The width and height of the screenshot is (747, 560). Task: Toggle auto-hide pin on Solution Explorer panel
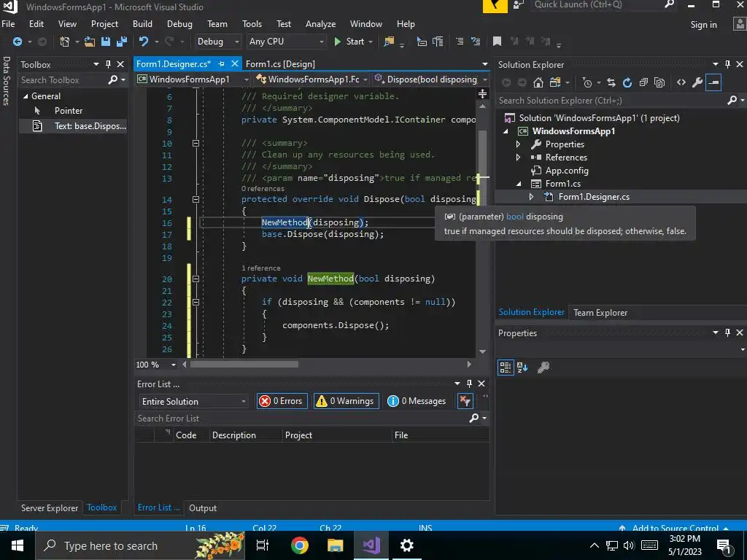point(727,64)
